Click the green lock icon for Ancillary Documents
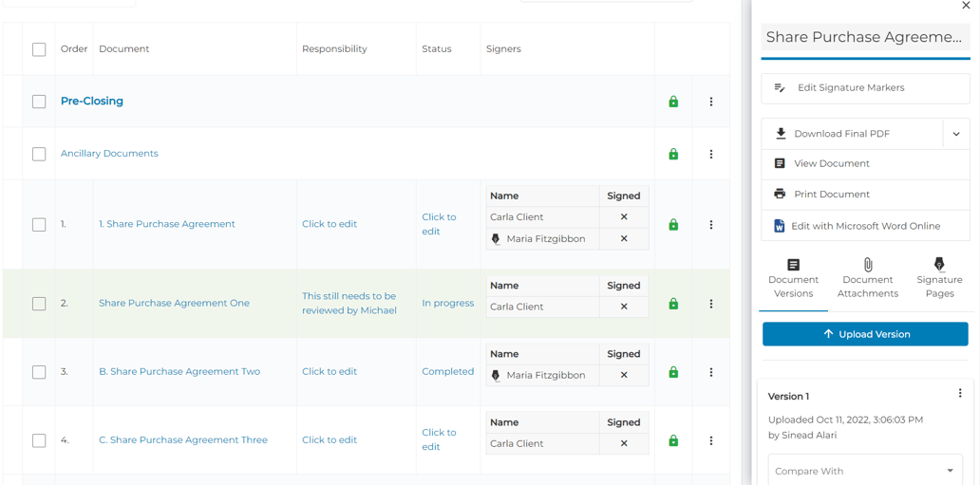The image size is (980, 485). tap(673, 154)
